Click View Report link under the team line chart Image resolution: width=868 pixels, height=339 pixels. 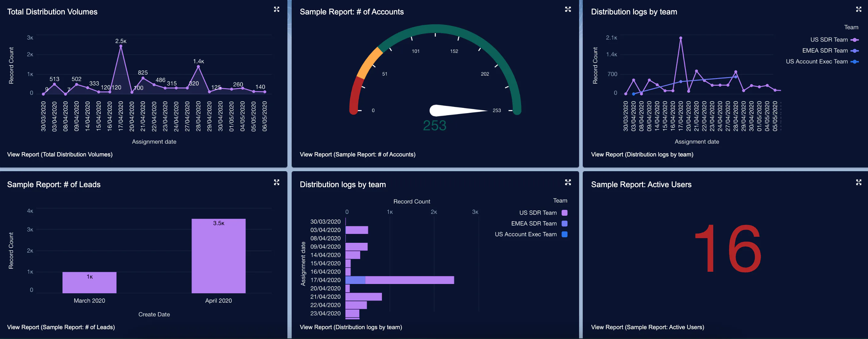click(x=642, y=155)
